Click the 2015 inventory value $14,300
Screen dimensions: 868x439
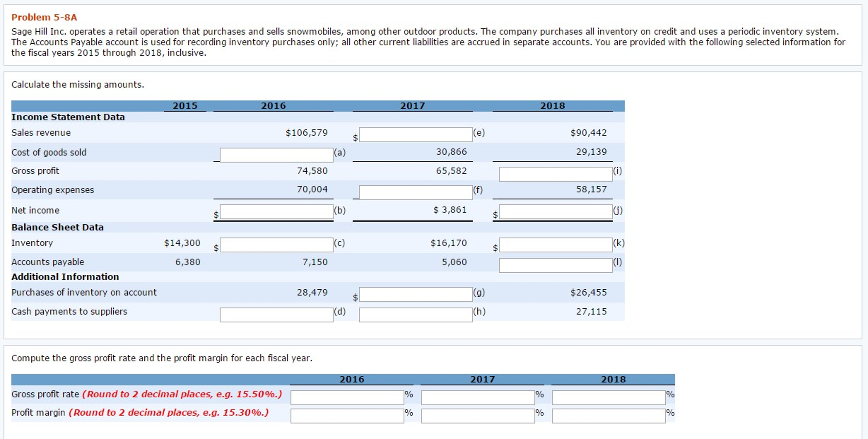click(x=182, y=243)
